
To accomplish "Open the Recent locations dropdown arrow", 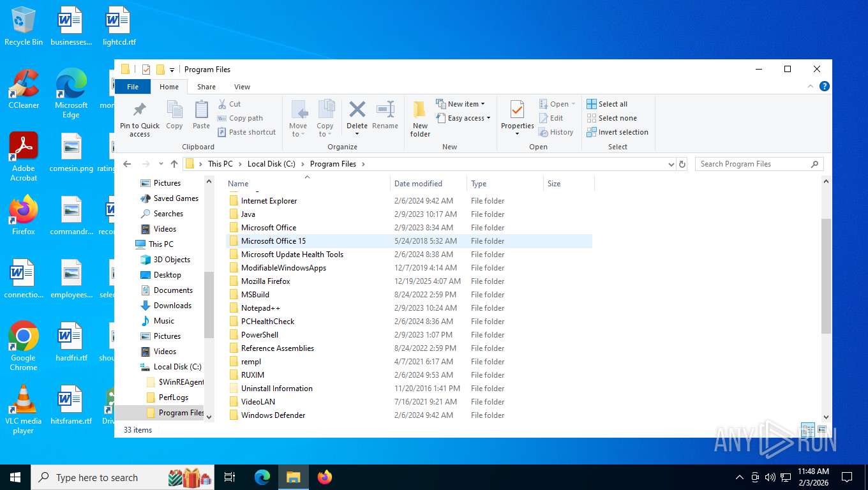I will (x=161, y=164).
